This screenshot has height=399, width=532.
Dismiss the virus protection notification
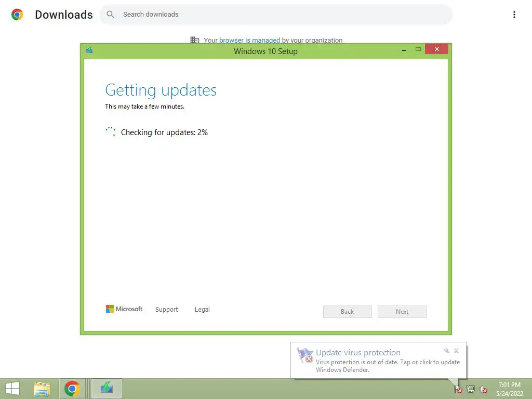(456, 351)
